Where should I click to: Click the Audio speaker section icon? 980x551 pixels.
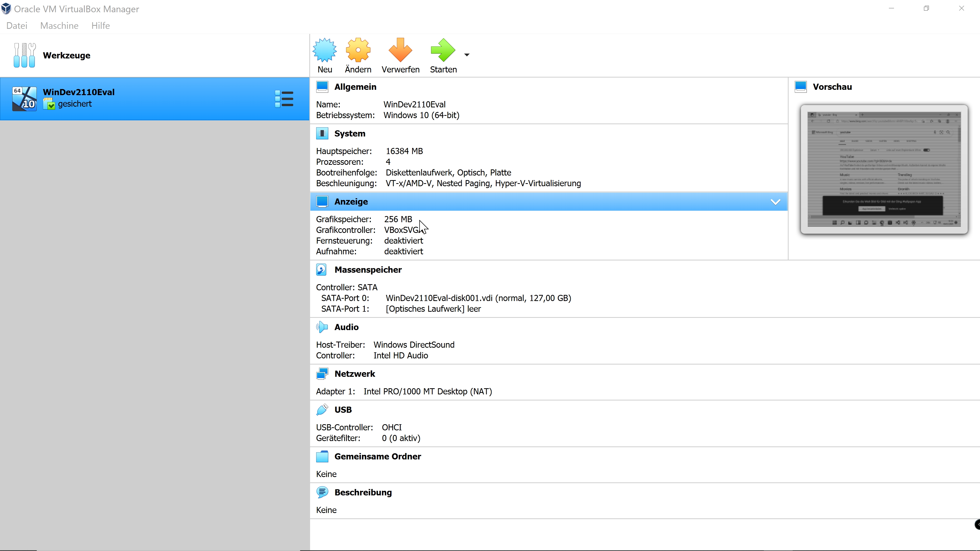click(x=322, y=327)
